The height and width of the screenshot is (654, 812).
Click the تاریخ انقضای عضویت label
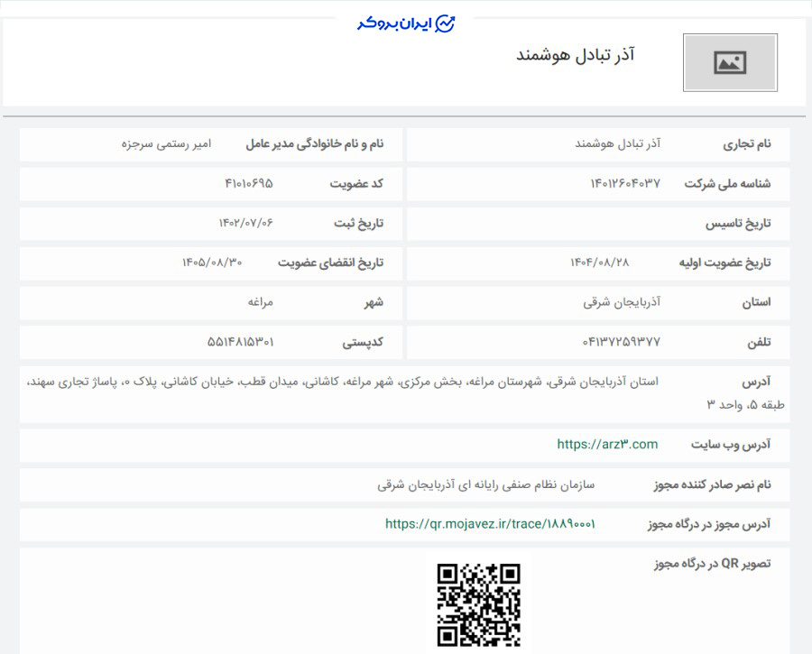(330, 263)
